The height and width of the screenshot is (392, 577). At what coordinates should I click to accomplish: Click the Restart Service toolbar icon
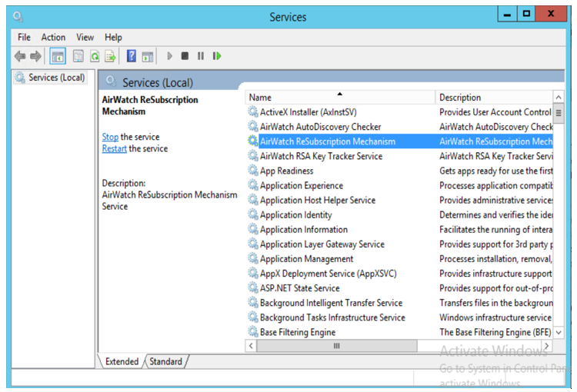[x=217, y=56]
